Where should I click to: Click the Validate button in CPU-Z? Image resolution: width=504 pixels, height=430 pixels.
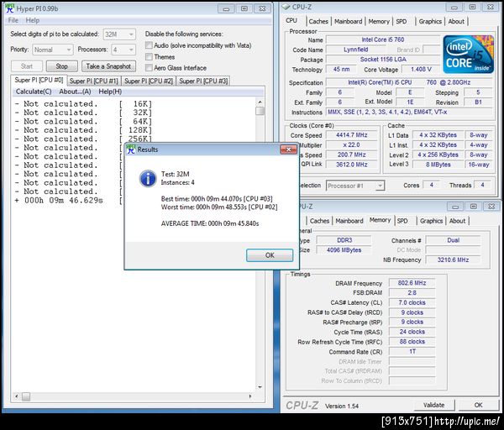click(x=434, y=405)
